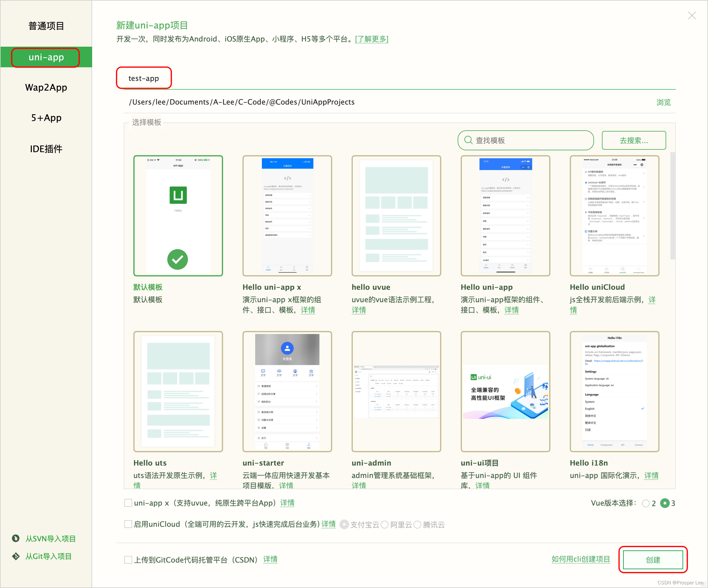Click the project path field
This screenshot has height=588, width=708.
[x=388, y=102]
